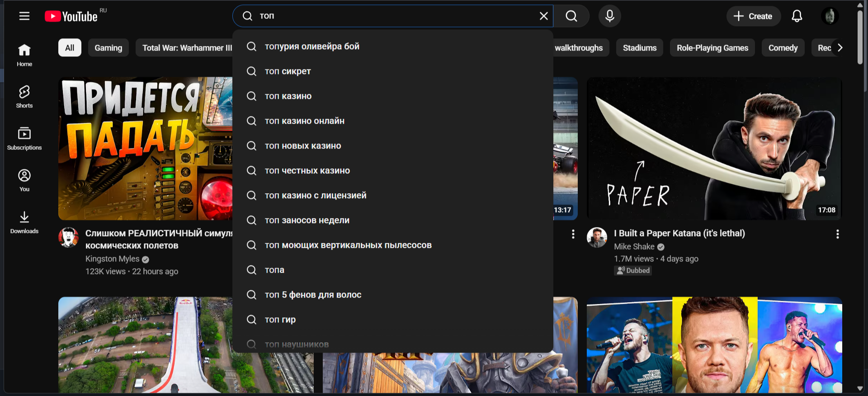This screenshot has height=396, width=868.
Task: Click the Dubbed badge under Paper Katana
Action: [x=633, y=270]
